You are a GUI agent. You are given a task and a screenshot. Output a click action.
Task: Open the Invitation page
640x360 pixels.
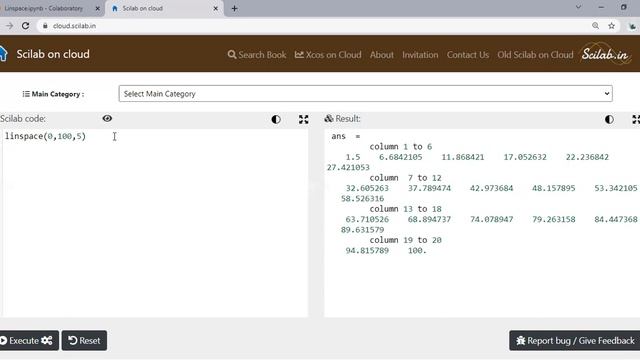[420, 55]
